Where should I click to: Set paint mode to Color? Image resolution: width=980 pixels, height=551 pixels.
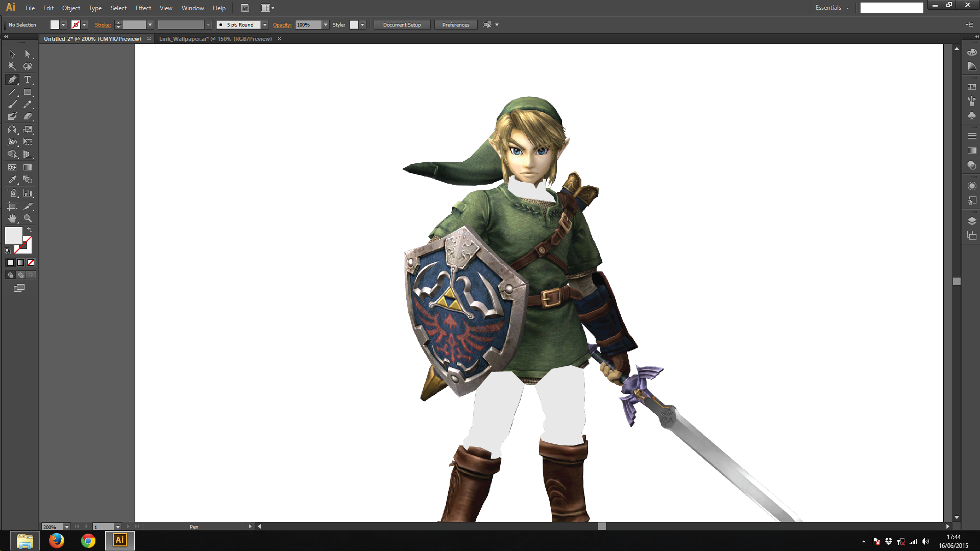point(10,263)
